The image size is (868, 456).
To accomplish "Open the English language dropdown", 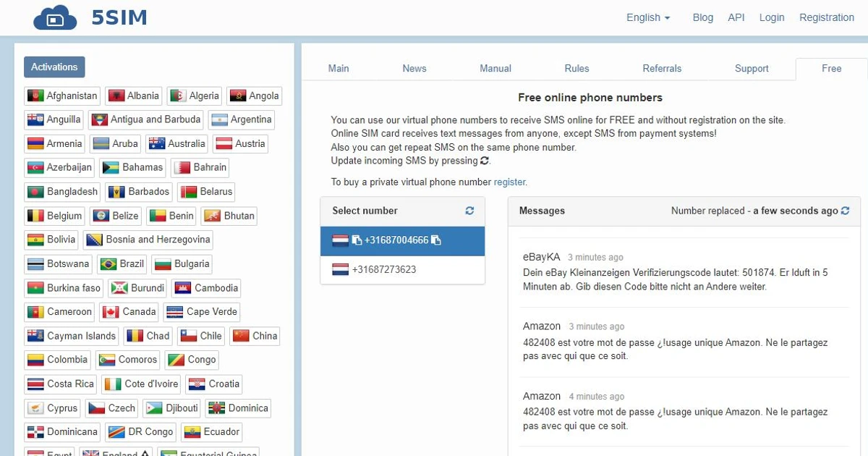I will 646,17.
